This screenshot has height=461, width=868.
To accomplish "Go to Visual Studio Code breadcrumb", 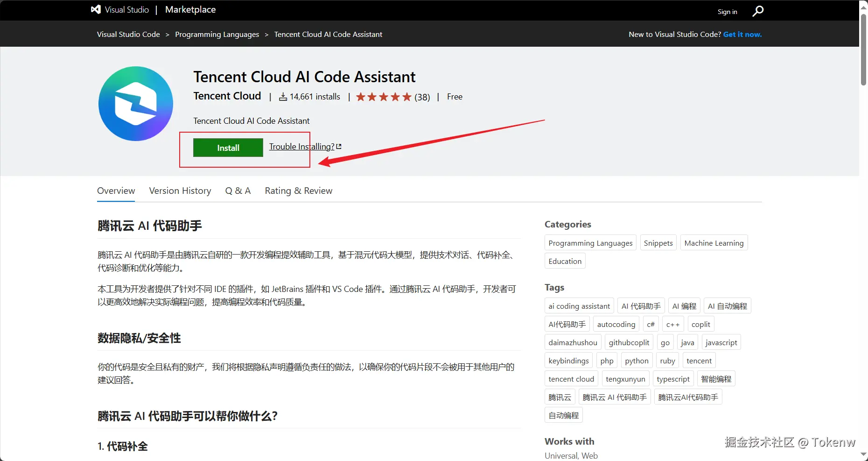I will pos(128,34).
